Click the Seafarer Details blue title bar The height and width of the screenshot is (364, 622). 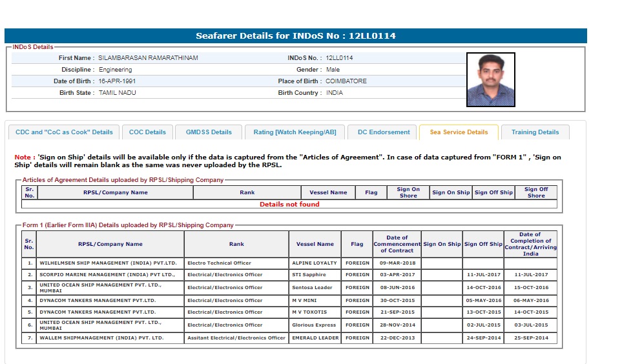[x=295, y=36]
